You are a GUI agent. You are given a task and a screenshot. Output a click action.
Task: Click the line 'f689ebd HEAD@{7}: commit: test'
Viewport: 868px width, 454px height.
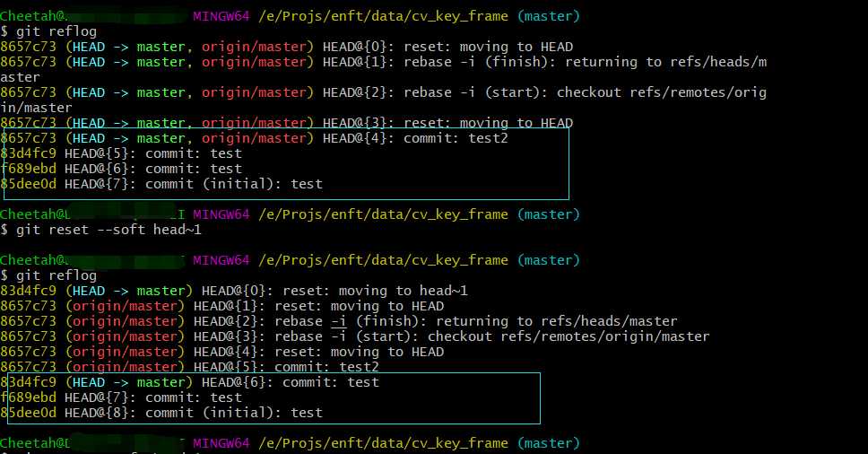coord(121,397)
